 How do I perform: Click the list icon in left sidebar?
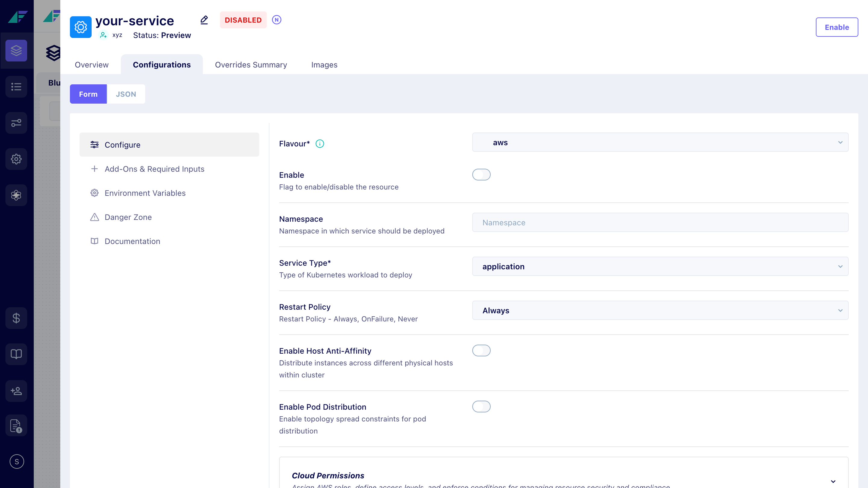(16, 86)
